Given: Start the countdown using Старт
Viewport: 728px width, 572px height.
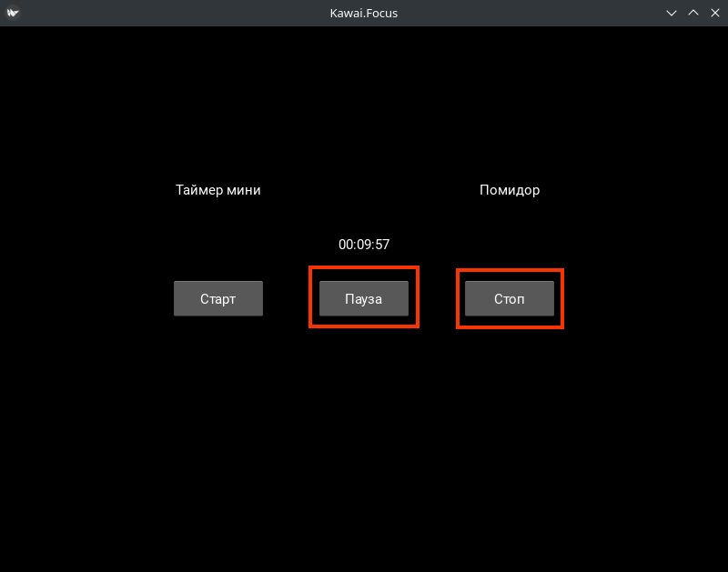Looking at the screenshot, I should tap(217, 298).
